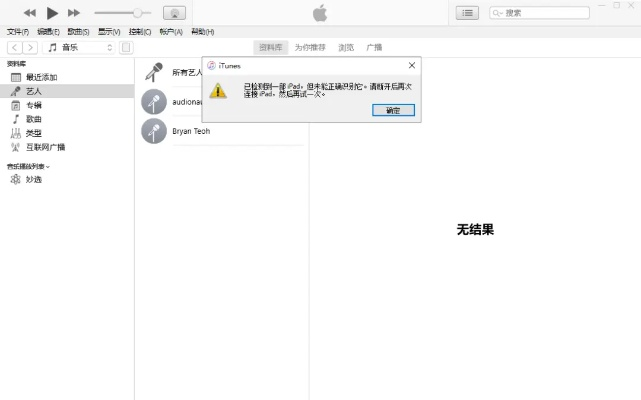This screenshot has height=400, width=641.
Task: Select 最近添加 in the sidebar
Action: pyautogui.click(x=41, y=77)
